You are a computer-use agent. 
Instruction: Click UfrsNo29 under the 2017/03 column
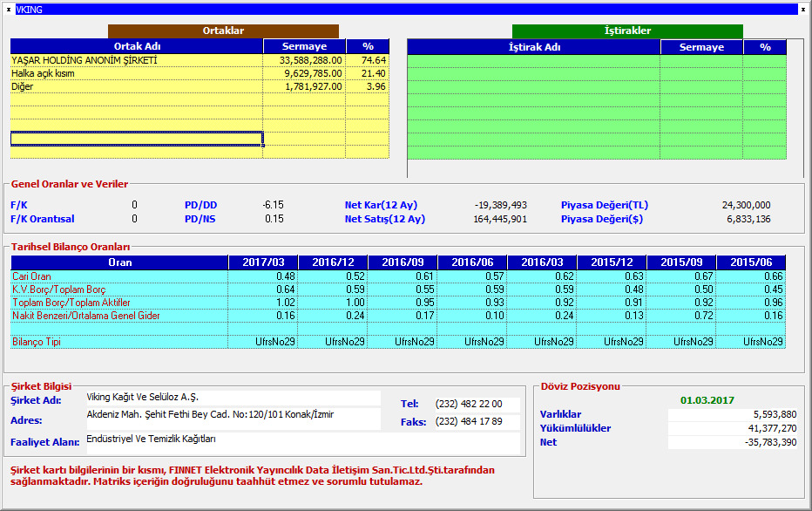275,342
